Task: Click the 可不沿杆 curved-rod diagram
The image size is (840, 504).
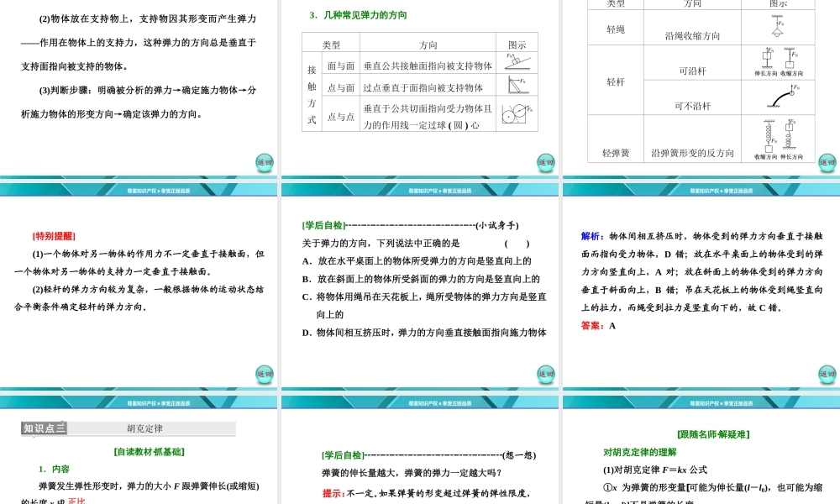Action: pos(783,97)
